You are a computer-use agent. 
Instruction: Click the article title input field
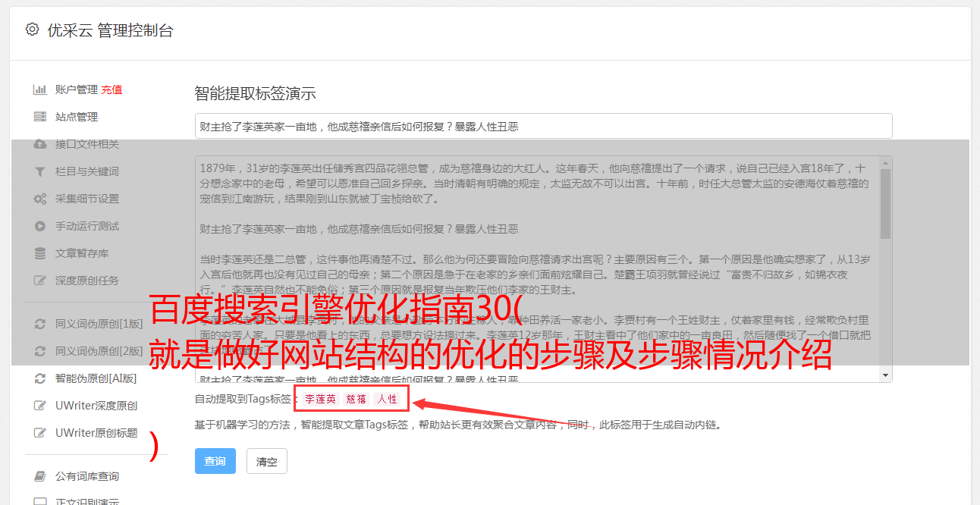click(543, 126)
